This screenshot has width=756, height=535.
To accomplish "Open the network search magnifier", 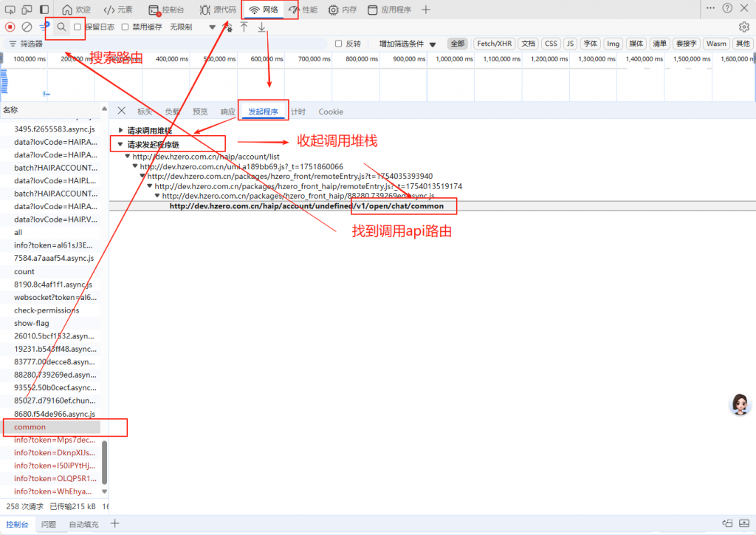I will pyautogui.click(x=62, y=27).
